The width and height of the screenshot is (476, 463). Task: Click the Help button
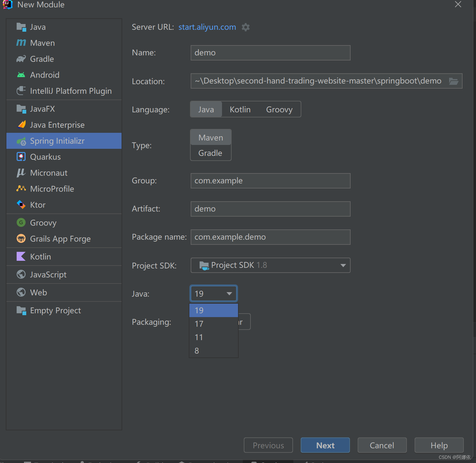(439, 445)
